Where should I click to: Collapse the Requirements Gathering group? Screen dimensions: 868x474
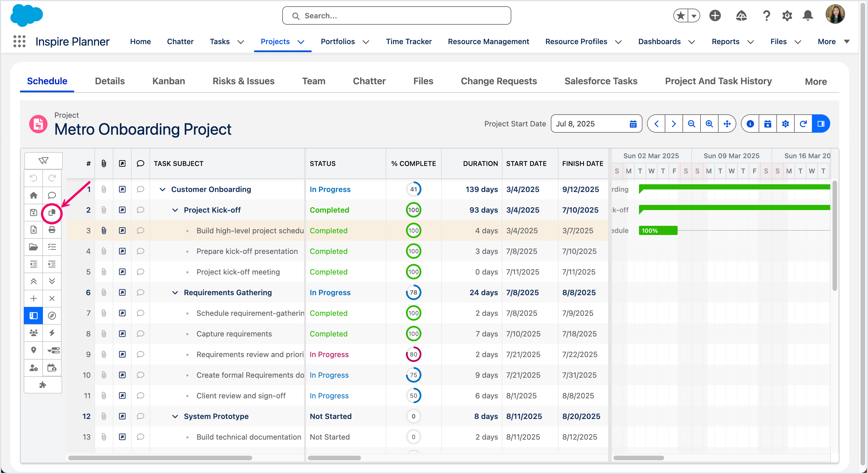175,293
